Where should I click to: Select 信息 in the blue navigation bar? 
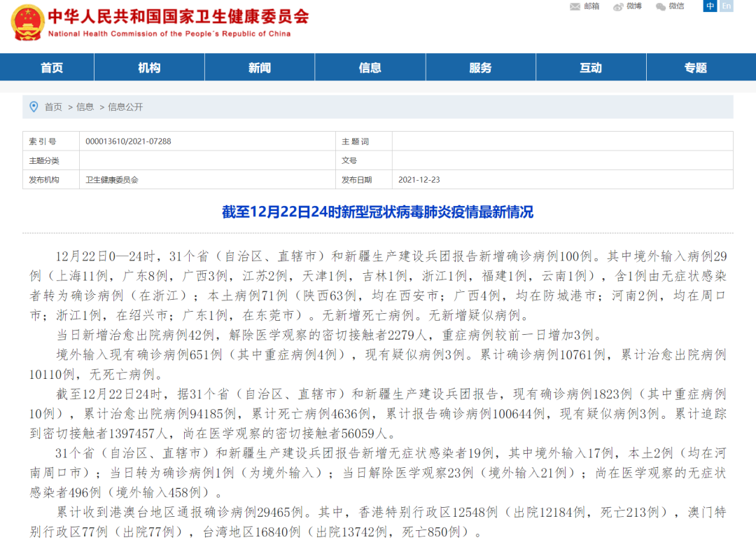[x=370, y=68]
